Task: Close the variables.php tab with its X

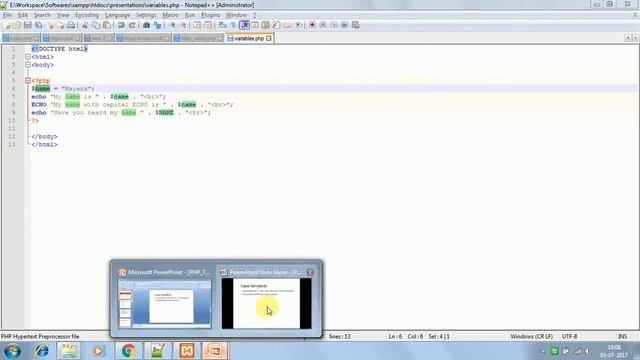Action: click(x=269, y=38)
